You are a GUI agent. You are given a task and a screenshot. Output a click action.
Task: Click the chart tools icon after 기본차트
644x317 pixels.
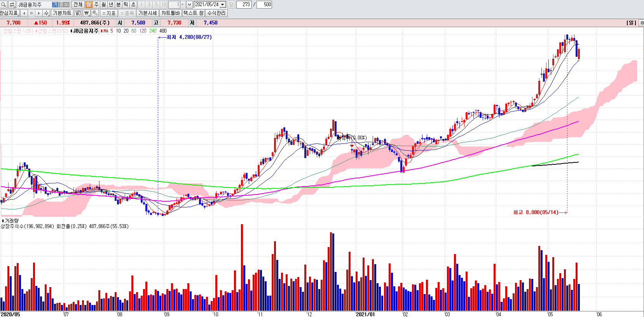click(x=78, y=13)
